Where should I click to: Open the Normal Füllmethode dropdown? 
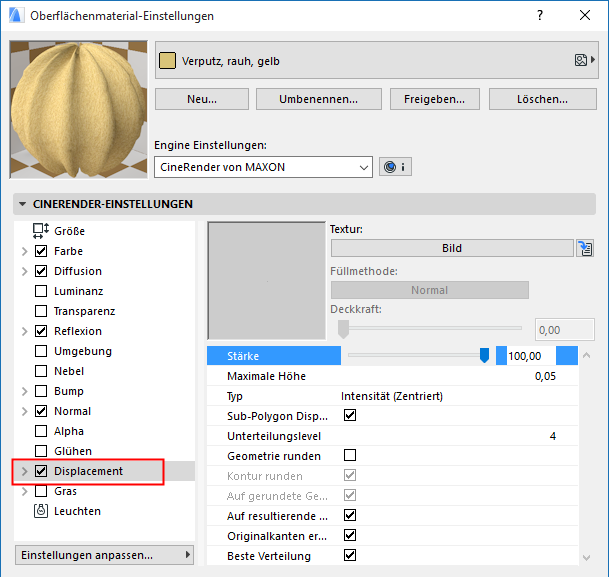click(430, 290)
